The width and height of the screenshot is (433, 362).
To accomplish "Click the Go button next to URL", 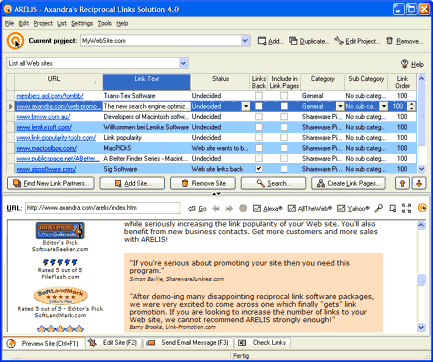I will 197,209.
